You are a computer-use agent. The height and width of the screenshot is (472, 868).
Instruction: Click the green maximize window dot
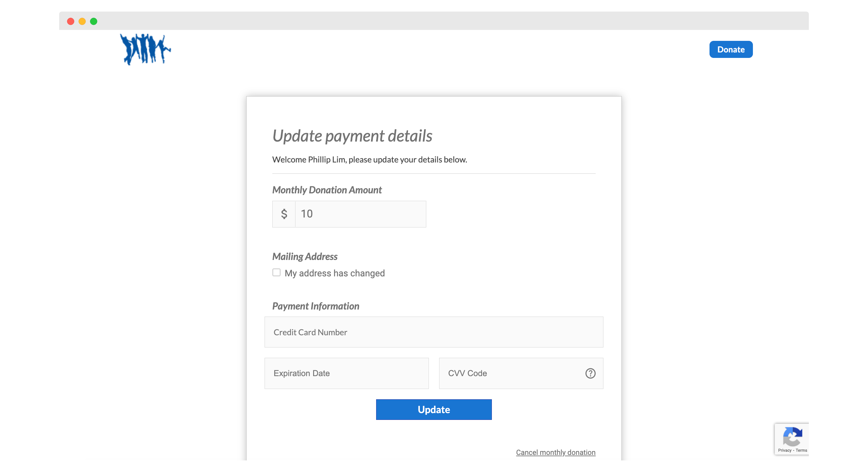click(x=94, y=21)
